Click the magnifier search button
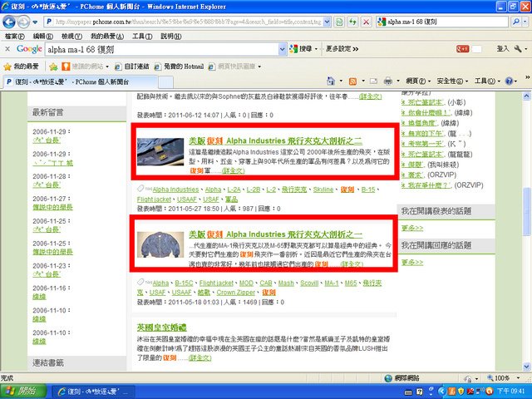532x399 pixels. [516, 22]
